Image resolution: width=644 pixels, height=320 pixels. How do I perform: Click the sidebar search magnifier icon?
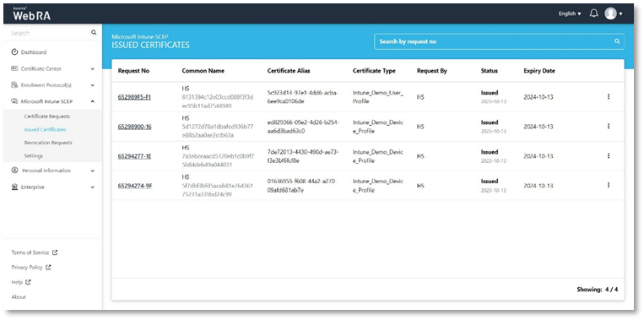point(94,32)
